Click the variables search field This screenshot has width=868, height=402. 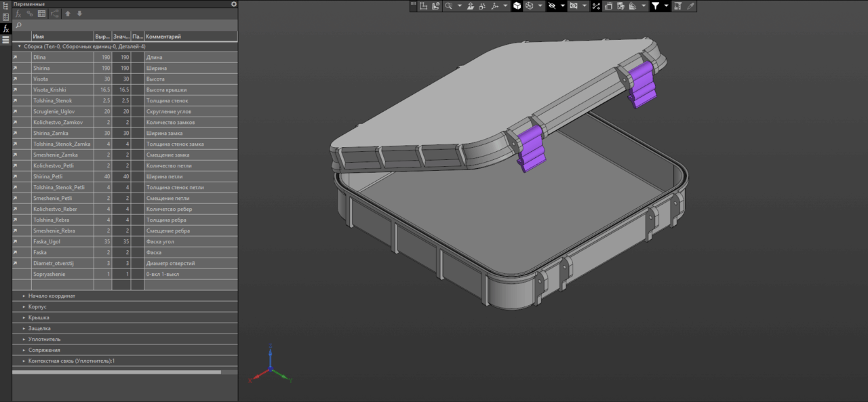coord(125,25)
